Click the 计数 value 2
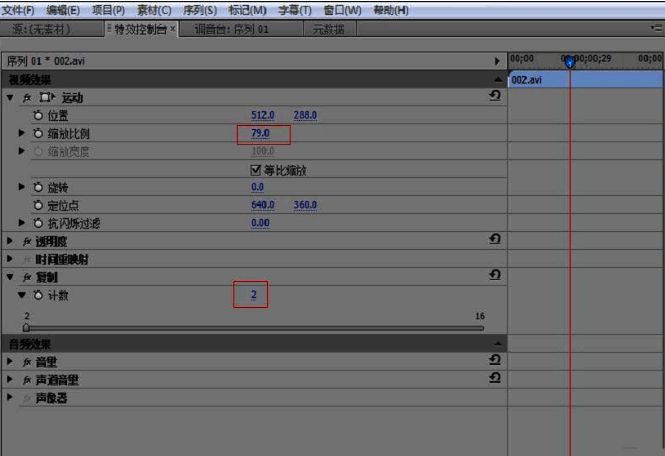The image size is (665, 456). tap(254, 294)
